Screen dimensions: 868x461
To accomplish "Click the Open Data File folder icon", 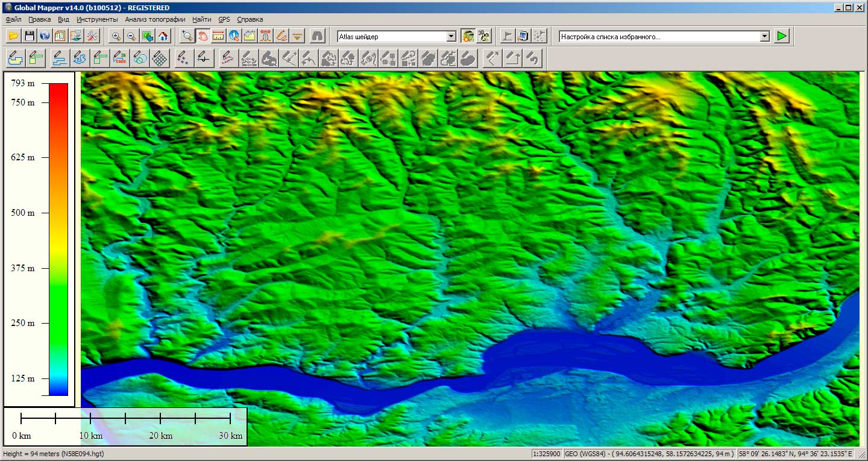I will click(13, 36).
